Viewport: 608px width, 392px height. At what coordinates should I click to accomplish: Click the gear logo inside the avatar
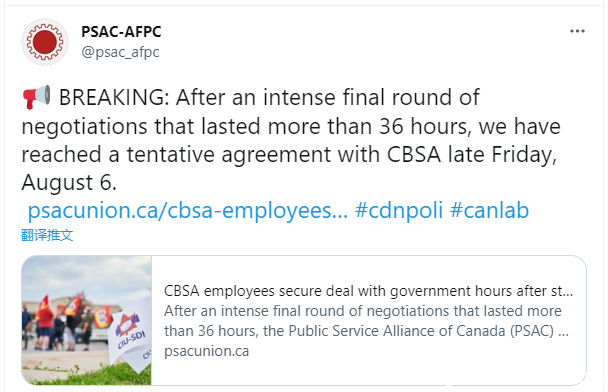pyautogui.click(x=45, y=42)
